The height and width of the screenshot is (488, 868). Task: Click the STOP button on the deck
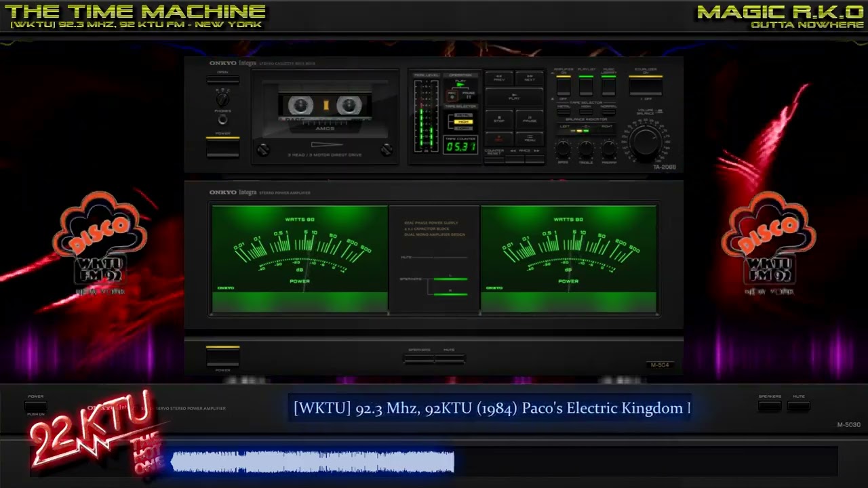[x=499, y=120]
